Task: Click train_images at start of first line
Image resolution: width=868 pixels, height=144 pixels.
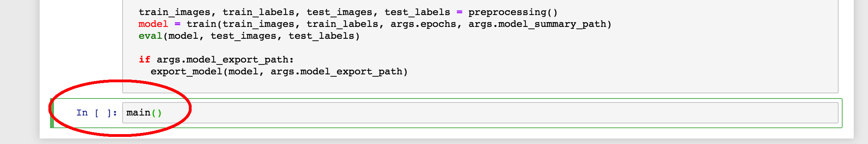Action: [174, 12]
